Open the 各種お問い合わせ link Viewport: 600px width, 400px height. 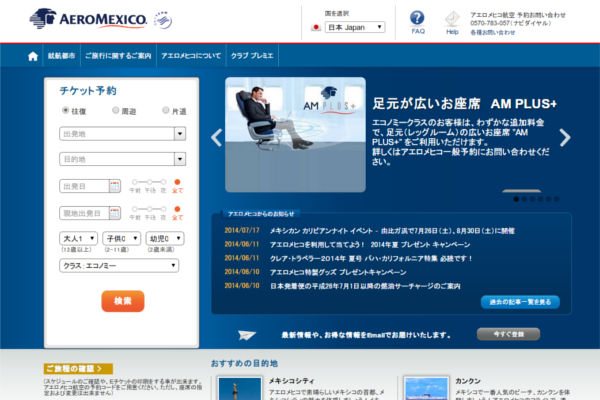pyautogui.click(x=492, y=33)
